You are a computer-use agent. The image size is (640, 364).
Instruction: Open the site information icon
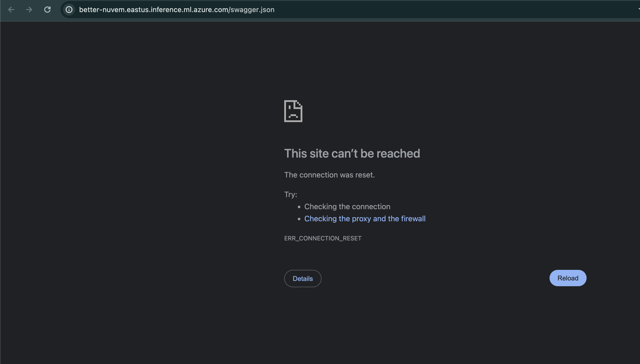click(x=69, y=10)
